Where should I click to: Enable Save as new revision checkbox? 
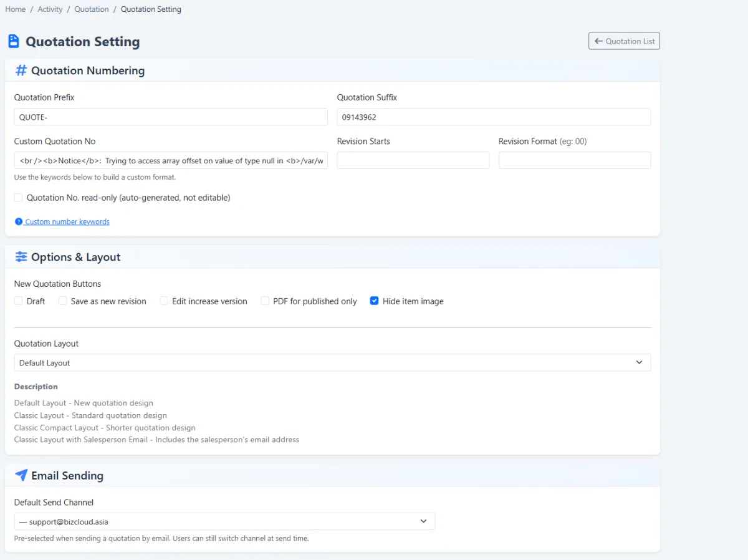coord(63,301)
